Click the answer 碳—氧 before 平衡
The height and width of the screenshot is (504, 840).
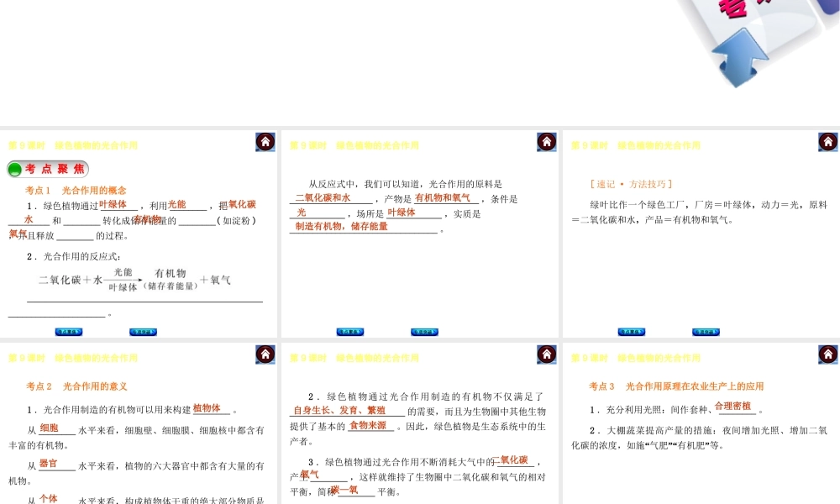point(344,490)
